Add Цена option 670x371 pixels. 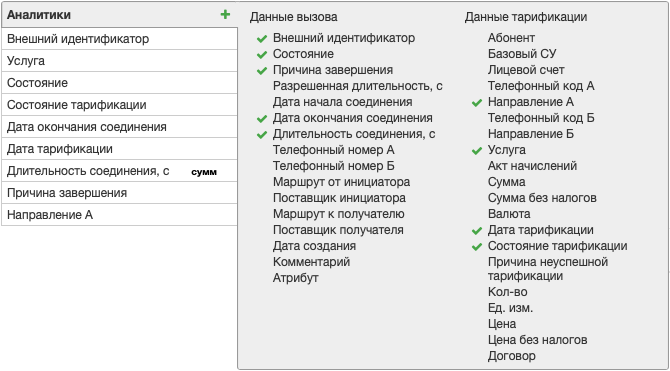coord(502,324)
